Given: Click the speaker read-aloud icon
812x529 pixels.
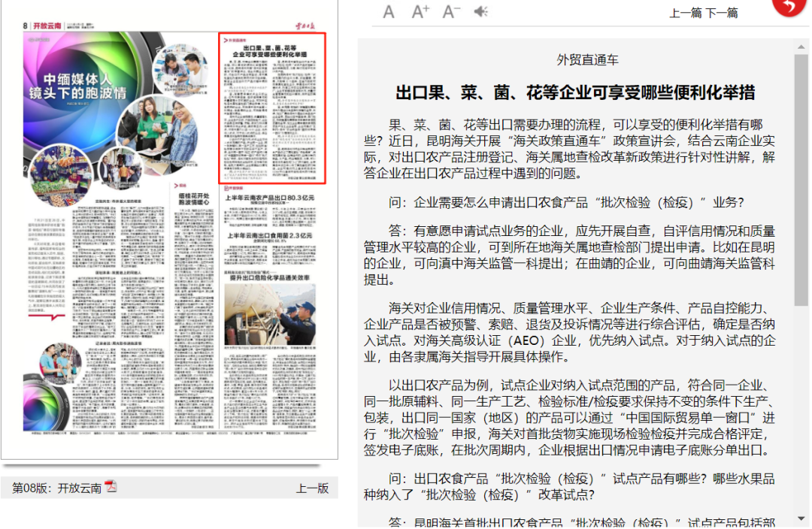Looking at the screenshot, I should click(480, 12).
